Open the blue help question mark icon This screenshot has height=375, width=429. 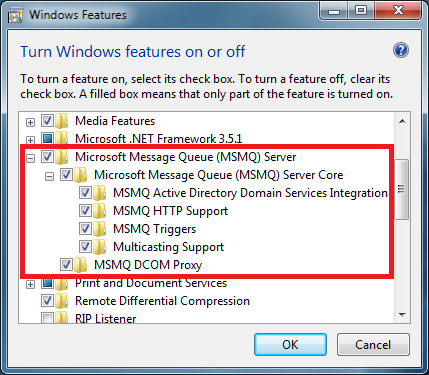click(401, 50)
